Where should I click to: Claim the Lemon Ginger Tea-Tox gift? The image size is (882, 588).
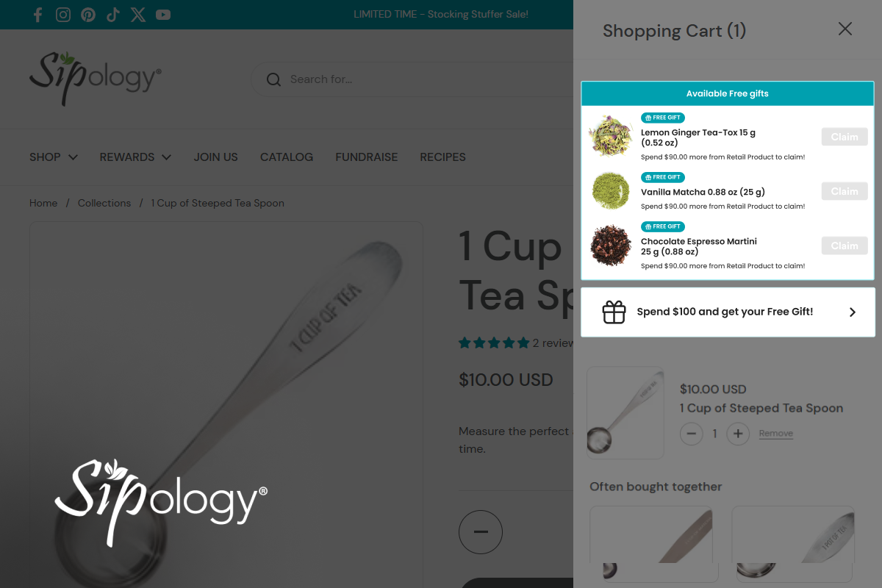[845, 137]
